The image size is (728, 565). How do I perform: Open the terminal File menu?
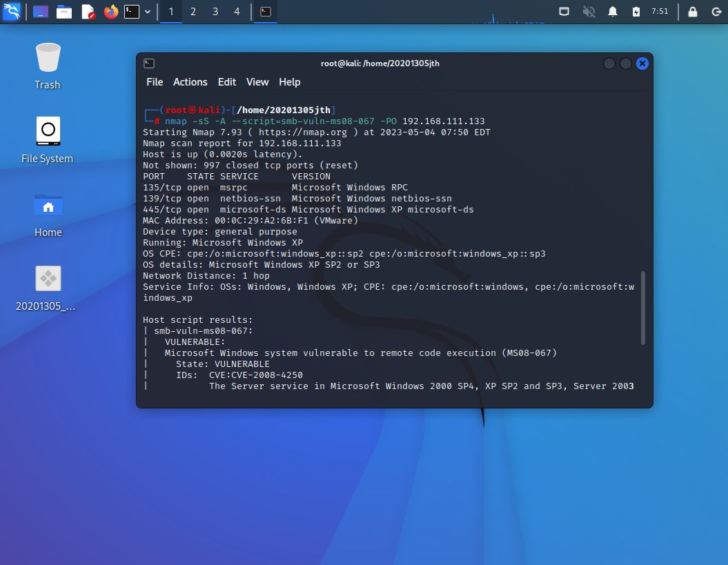(x=155, y=82)
